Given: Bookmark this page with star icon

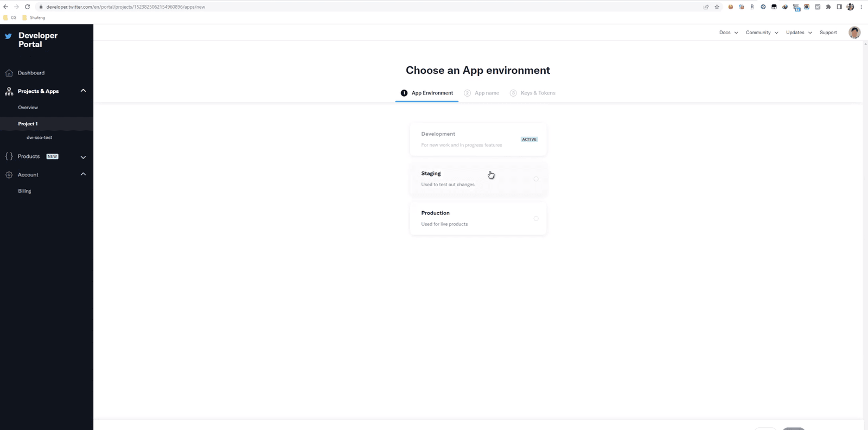Looking at the screenshot, I should tap(717, 7).
